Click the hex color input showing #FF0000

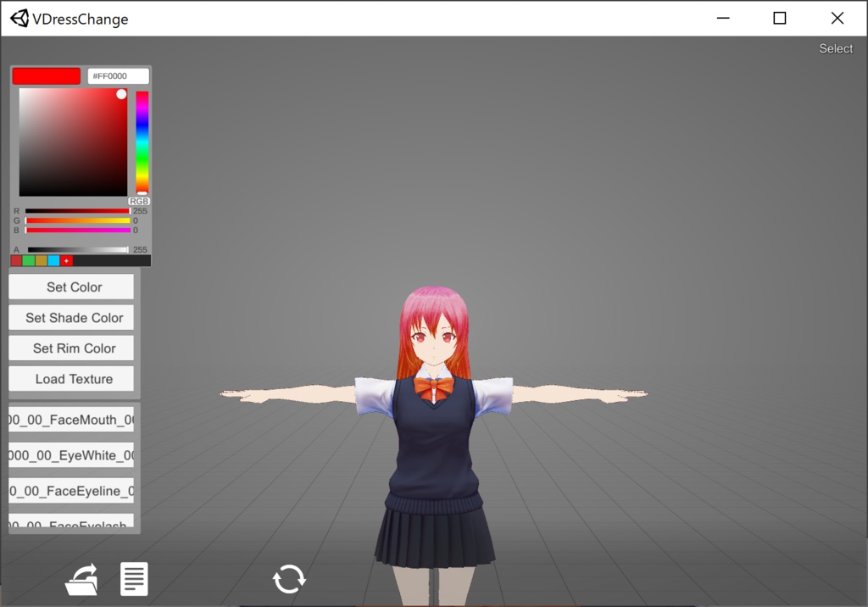[118, 75]
